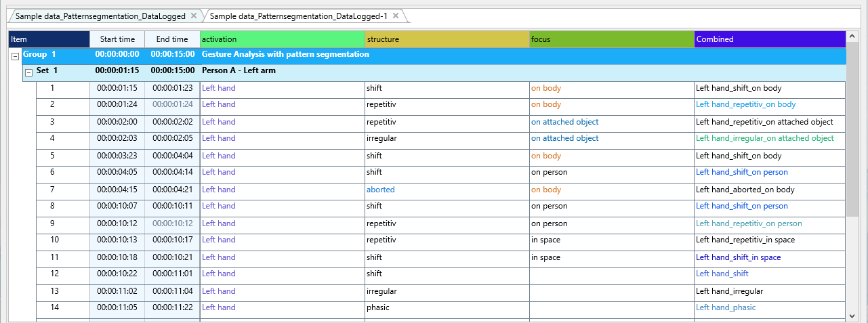Select item row number 3
This screenshot has height=323, width=868.
coord(52,122)
